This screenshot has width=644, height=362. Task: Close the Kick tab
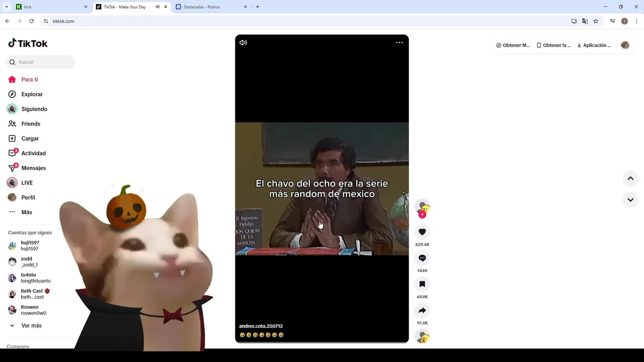86,7
